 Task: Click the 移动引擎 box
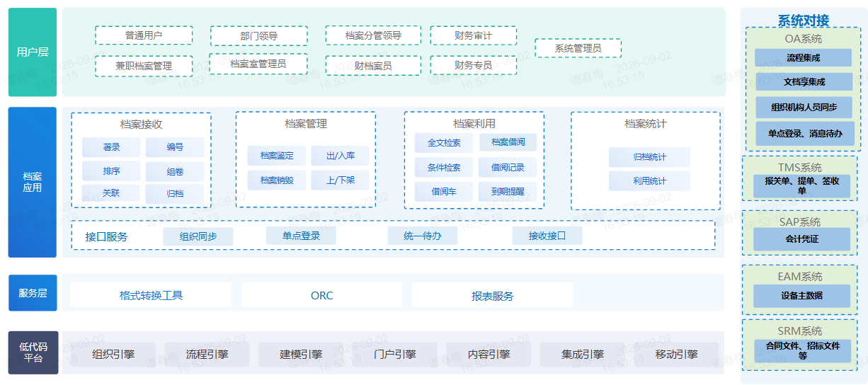pyautogui.click(x=676, y=355)
